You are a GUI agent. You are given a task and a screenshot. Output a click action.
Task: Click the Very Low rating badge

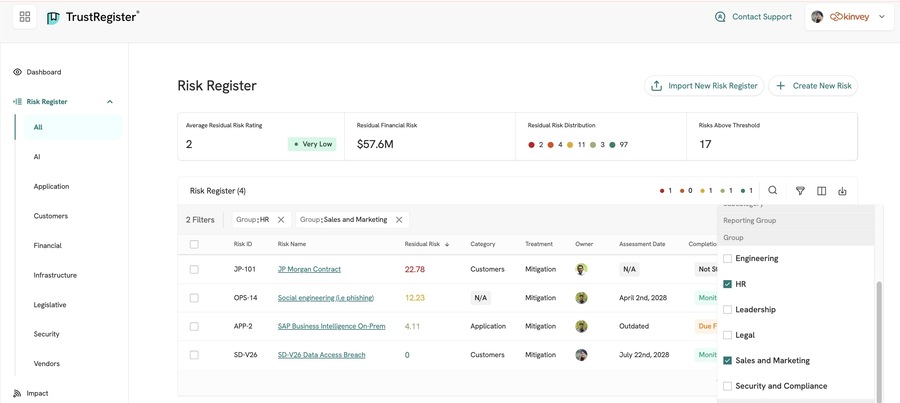click(x=312, y=144)
